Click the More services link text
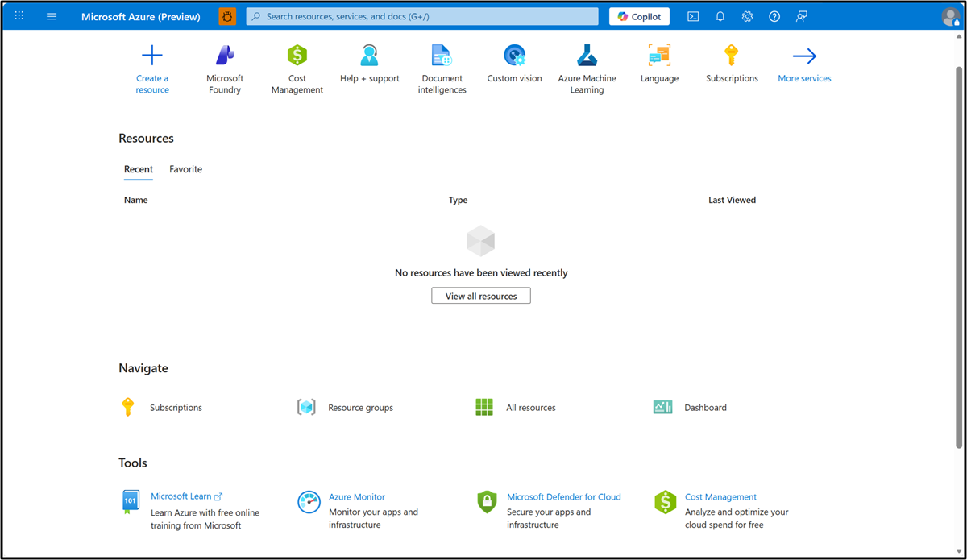 coord(804,78)
